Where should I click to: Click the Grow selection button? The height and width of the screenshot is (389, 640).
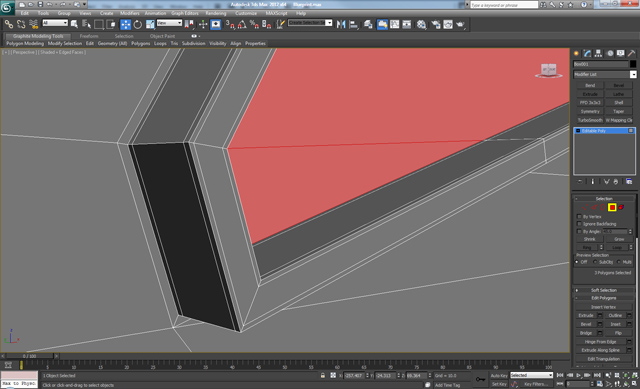click(619, 239)
